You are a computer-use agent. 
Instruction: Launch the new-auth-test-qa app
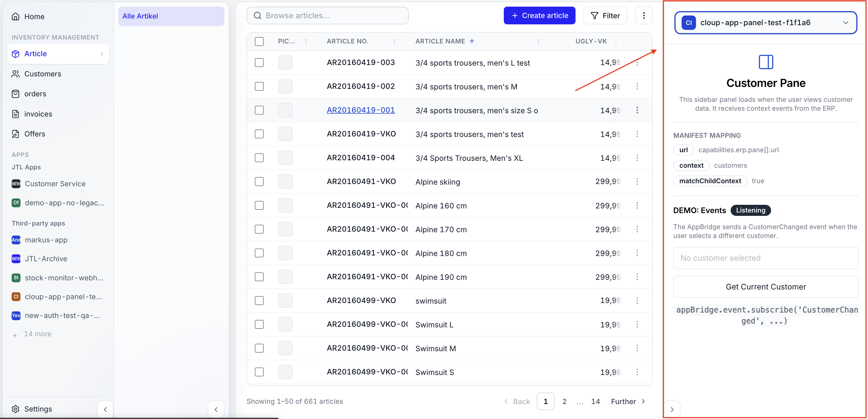click(x=56, y=315)
